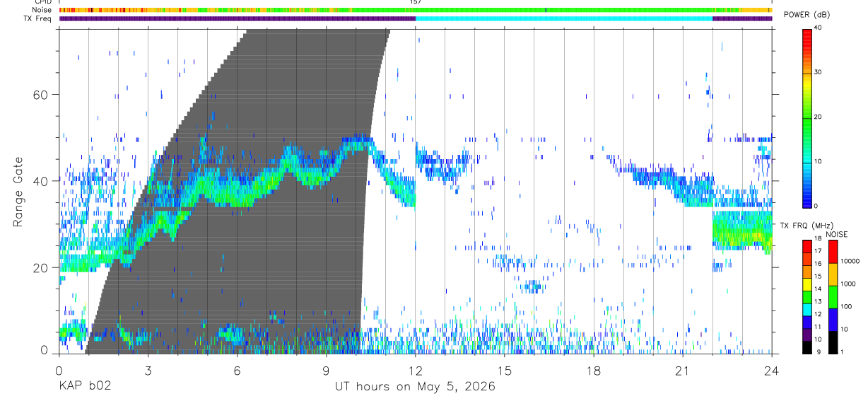The height and width of the screenshot is (401, 868).
Task: Click the 12 label on TX FRQ scale
Action: tap(817, 314)
